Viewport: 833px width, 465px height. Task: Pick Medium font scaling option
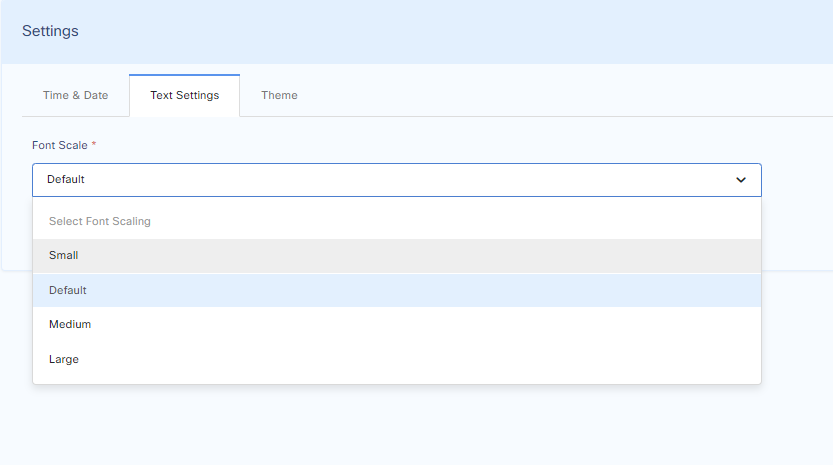pyautogui.click(x=70, y=325)
